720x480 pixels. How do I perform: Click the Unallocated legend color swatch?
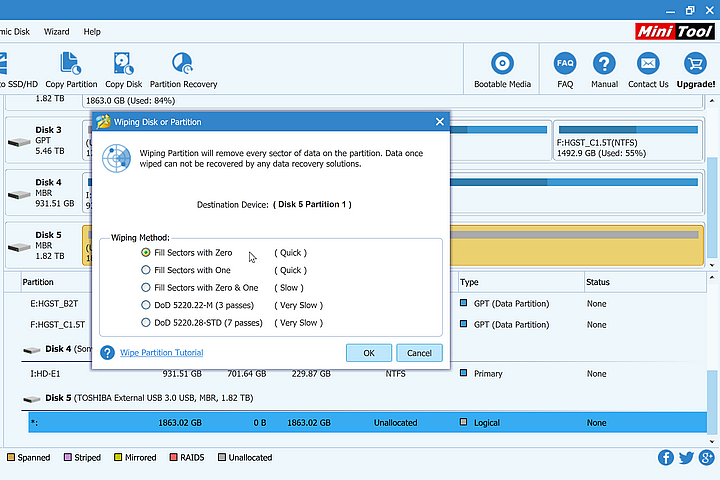[222, 457]
